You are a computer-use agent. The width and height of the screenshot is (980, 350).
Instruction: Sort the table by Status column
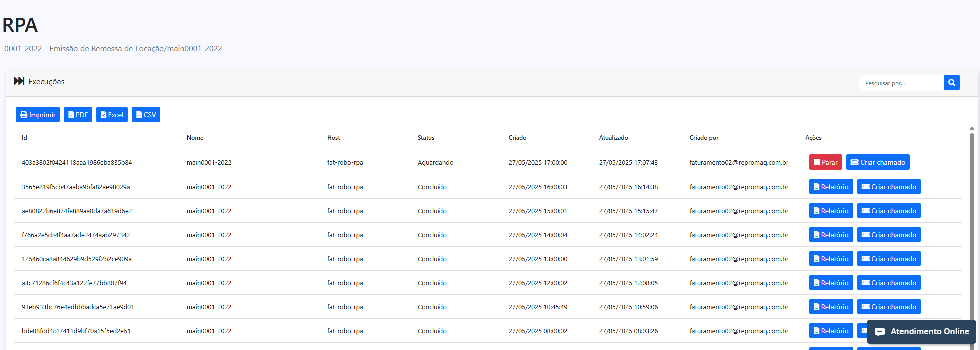[x=426, y=138]
